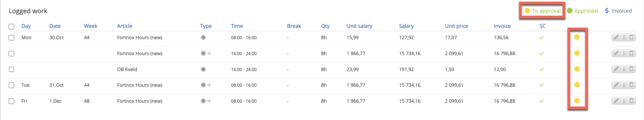This screenshot has width=644, height=120.
Task: Click the plus icon next to Fri row clock
Action: pos(209,101)
